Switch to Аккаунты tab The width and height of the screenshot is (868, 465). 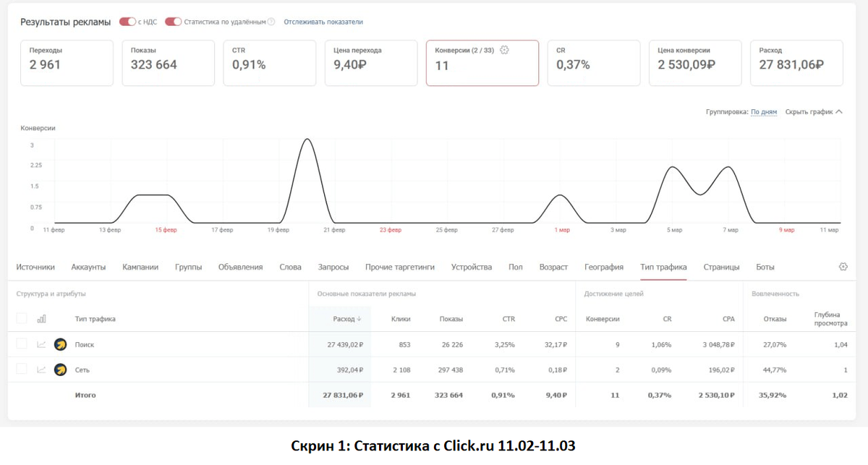88,267
